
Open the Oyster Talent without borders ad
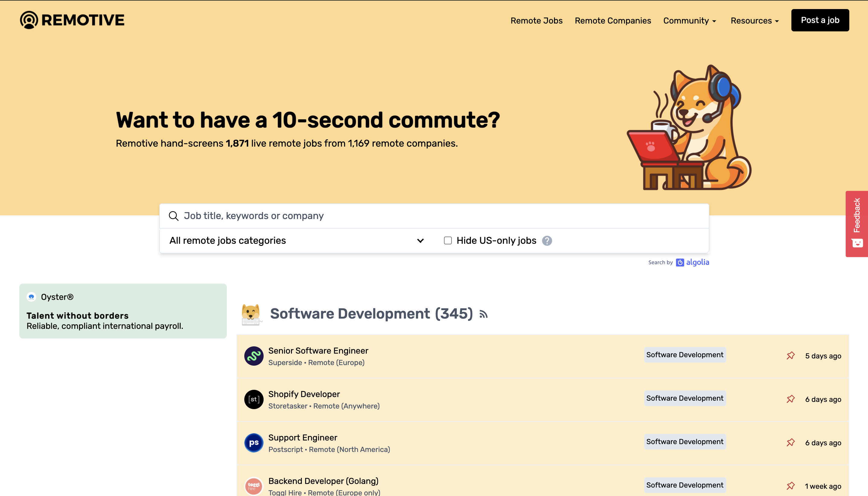123,311
